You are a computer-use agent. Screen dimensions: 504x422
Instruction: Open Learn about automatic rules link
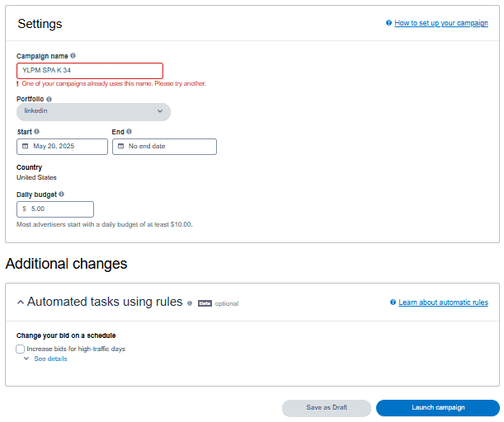pyautogui.click(x=443, y=302)
